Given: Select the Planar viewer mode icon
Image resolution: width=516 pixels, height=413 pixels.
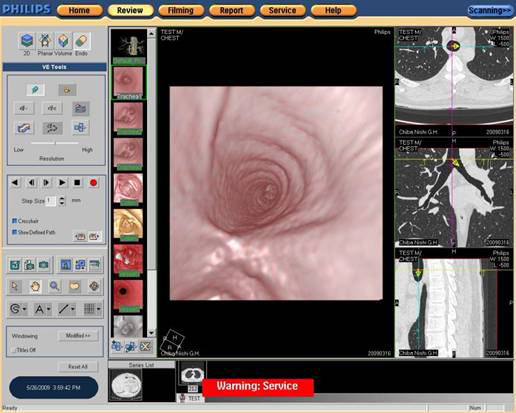Looking at the screenshot, I should tap(45, 41).
